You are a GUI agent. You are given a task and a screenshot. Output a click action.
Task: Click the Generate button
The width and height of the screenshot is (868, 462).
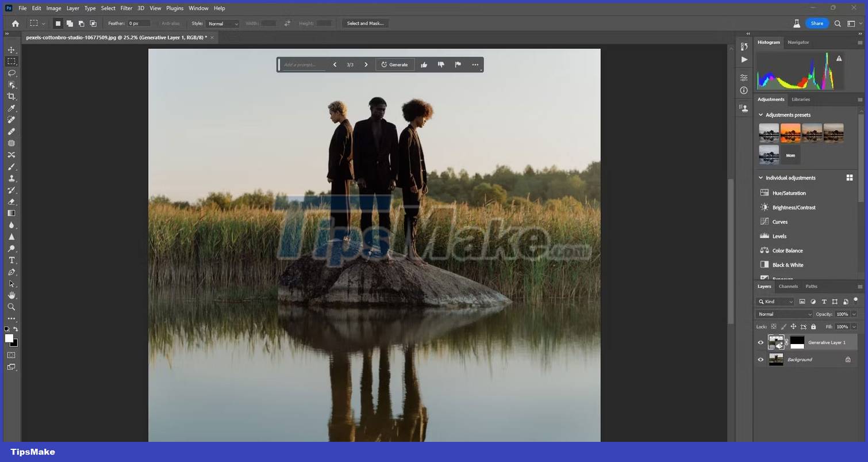[395, 64]
